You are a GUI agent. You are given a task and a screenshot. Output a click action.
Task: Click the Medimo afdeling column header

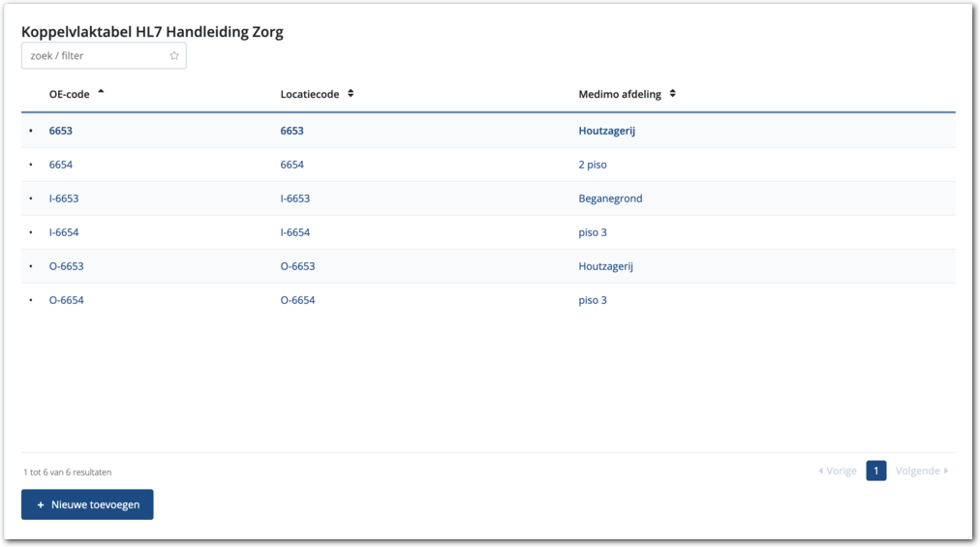[x=620, y=94]
